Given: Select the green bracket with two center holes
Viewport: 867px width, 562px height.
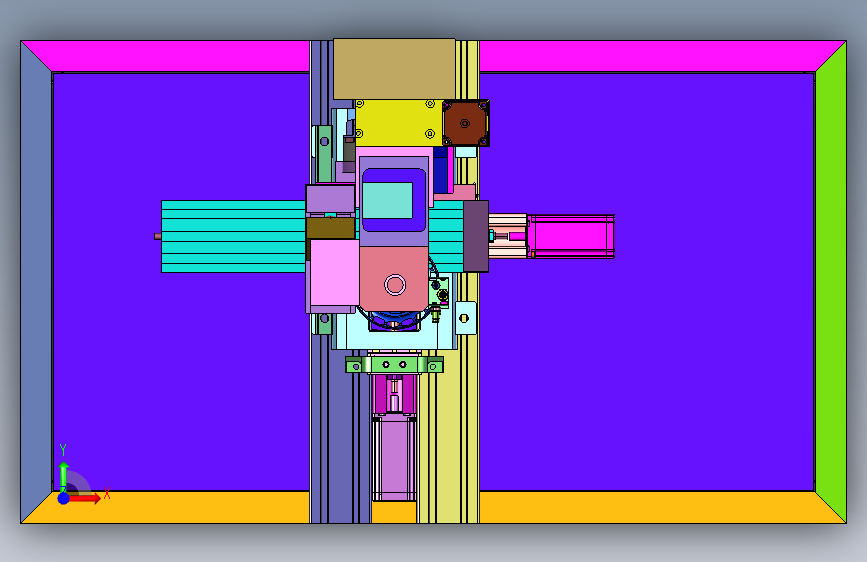Looking at the screenshot, I should tap(394, 365).
